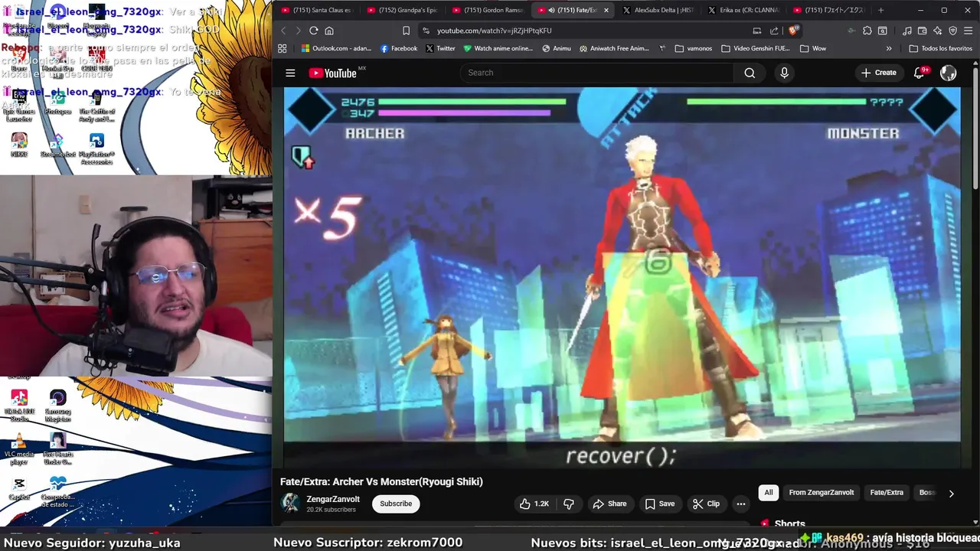
Task: Switch to the 'Santa Claus' browser tab
Action: [316, 10]
